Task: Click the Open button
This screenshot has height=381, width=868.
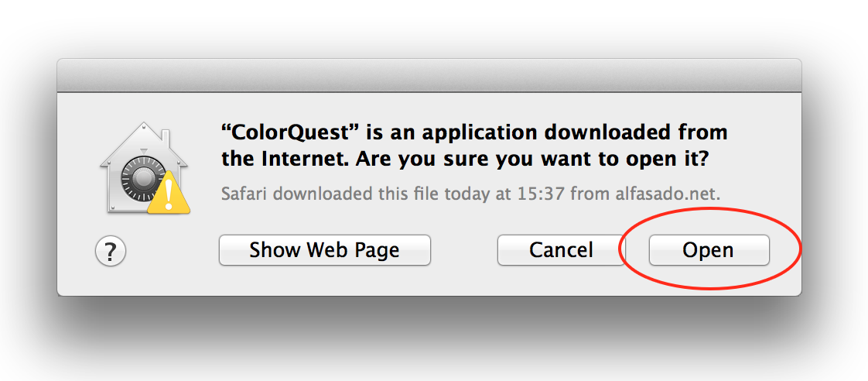Action: (709, 250)
